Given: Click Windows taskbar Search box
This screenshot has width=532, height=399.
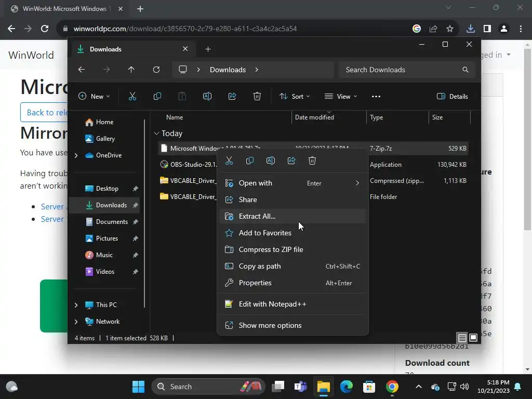Looking at the screenshot, I should pyautogui.click(x=208, y=387).
